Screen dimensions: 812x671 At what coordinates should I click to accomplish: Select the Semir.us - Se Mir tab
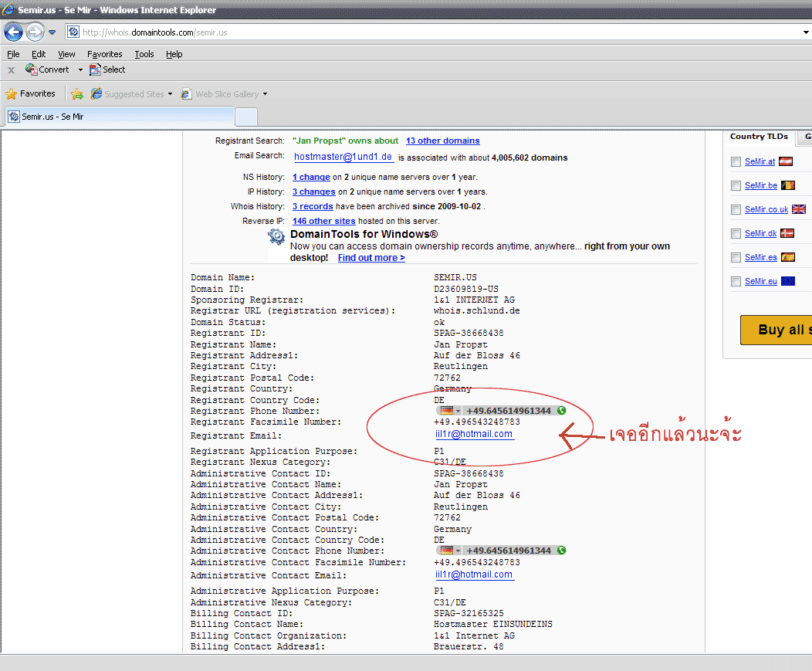[x=120, y=117]
